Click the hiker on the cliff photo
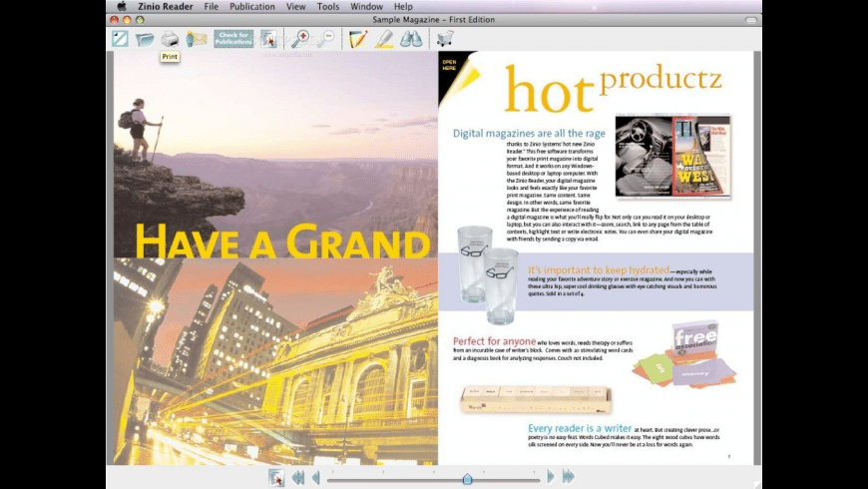This screenshot has width=868, height=489. [275, 155]
